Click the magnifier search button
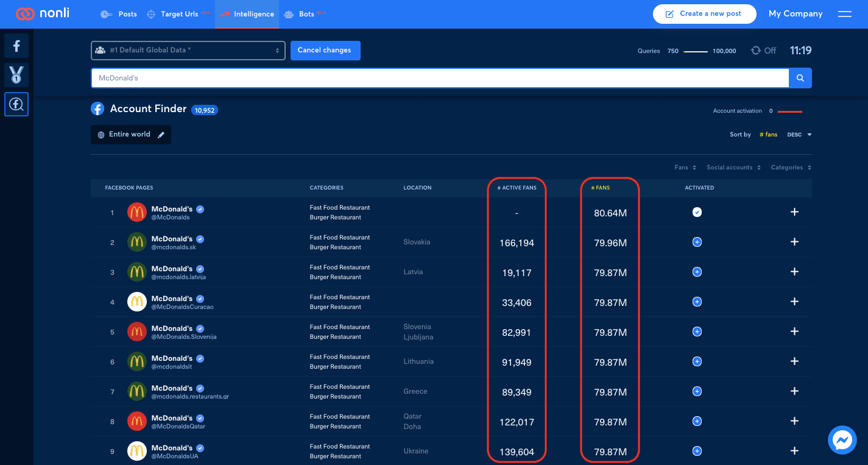The height and width of the screenshot is (465, 868). tap(800, 78)
